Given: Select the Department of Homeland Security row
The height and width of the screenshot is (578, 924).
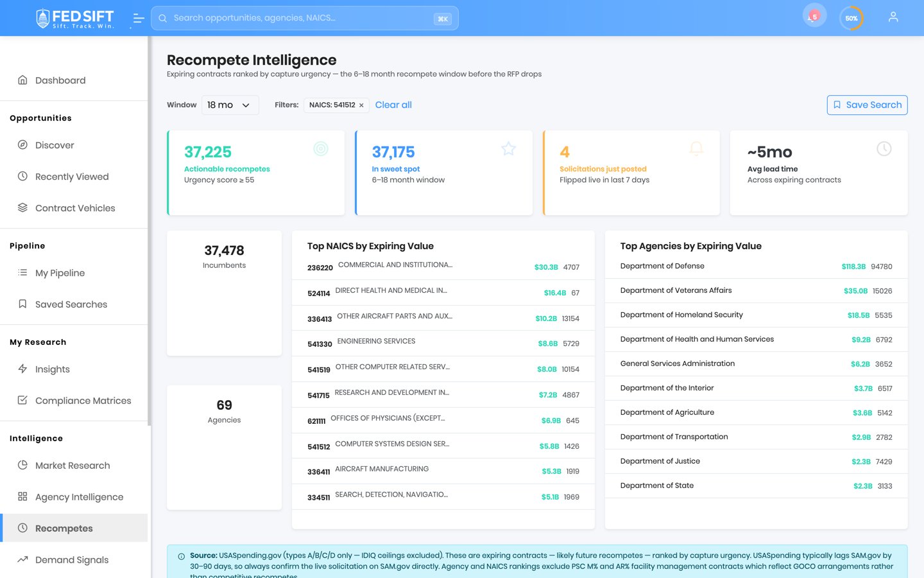Looking at the screenshot, I should (x=757, y=315).
